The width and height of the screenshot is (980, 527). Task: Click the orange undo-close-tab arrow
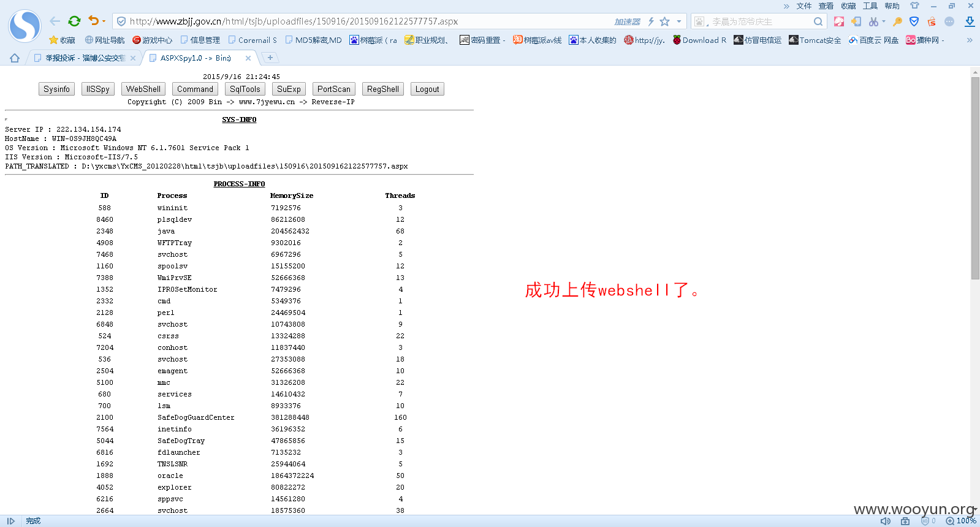pyautogui.click(x=93, y=21)
